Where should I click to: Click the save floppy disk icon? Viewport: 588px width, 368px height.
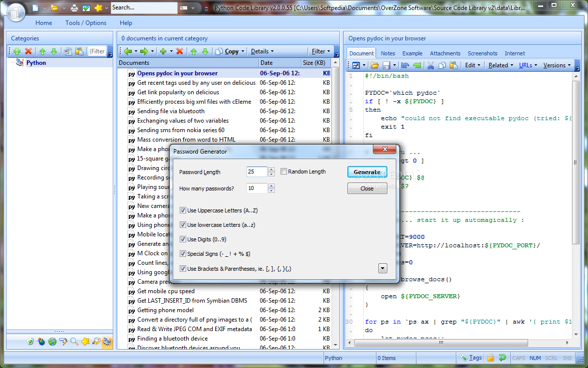[386, 66]
